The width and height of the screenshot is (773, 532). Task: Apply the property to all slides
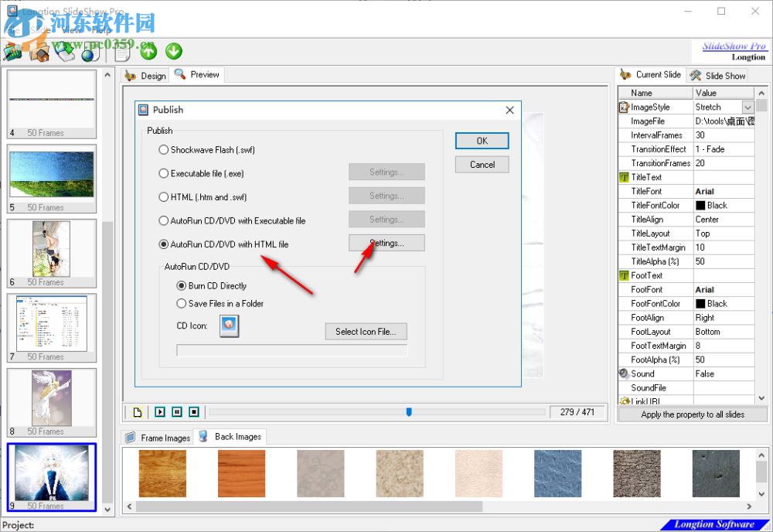point(692,414)
